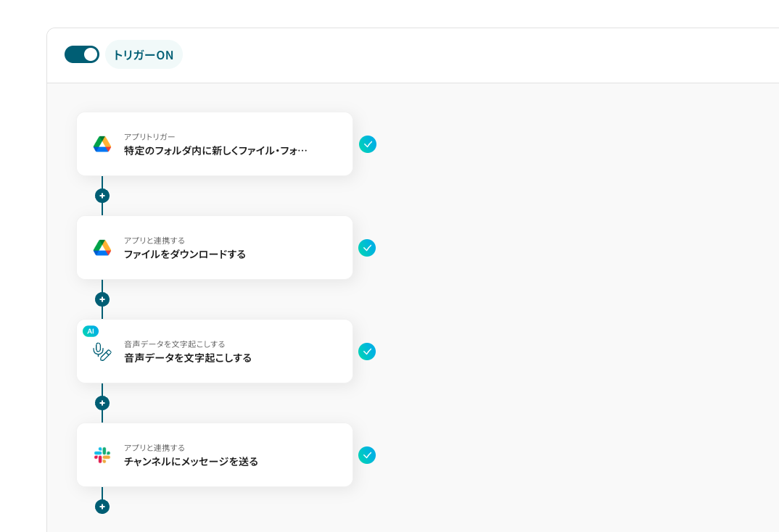The height and width of the screenshot is (532, 779).
Task: Open the ファイルをダウンロードする step card
Action: point(215,248)
